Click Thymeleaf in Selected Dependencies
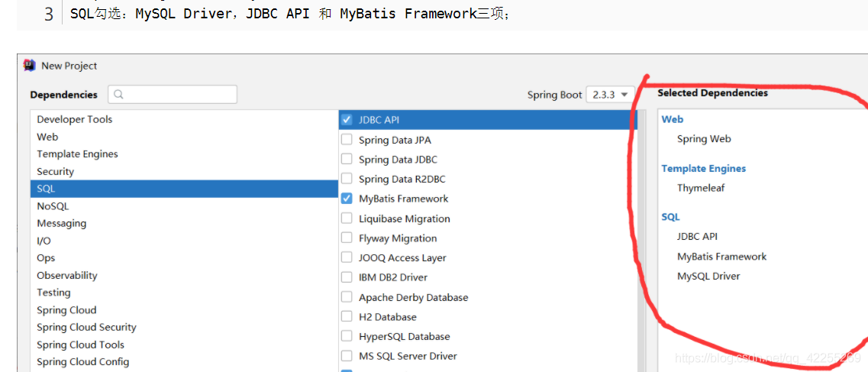The image size is (868, 372). click(701, 188)
